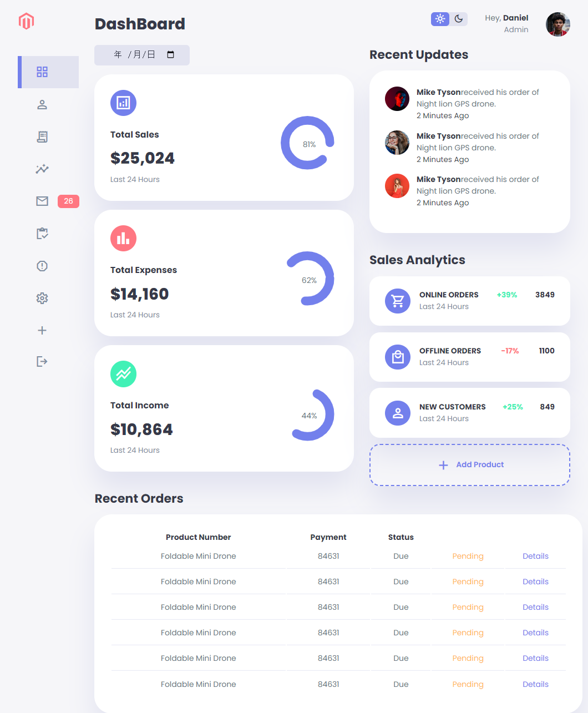Viewport: 588px width, 713px height.
Task: Click Daniel's profile photo
Action: (558, 24)
